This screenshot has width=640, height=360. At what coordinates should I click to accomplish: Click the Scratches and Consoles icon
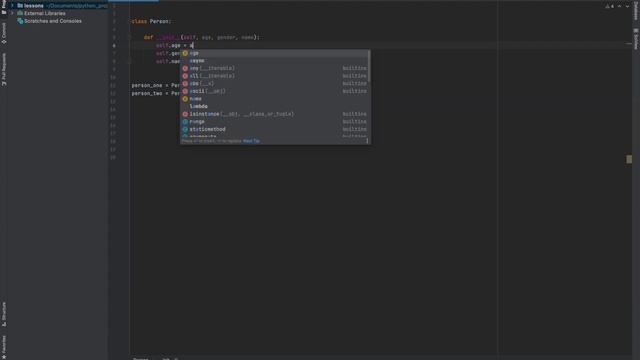click(20, 21)
